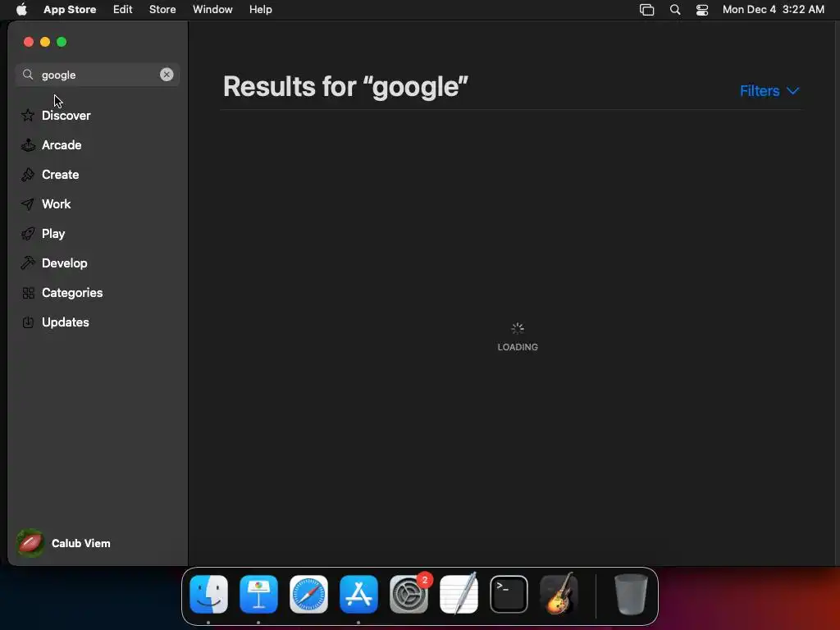Viewport: 840px width, 630px height.
Task: Launch Keynote from the Dock
Action: (258, 594)
